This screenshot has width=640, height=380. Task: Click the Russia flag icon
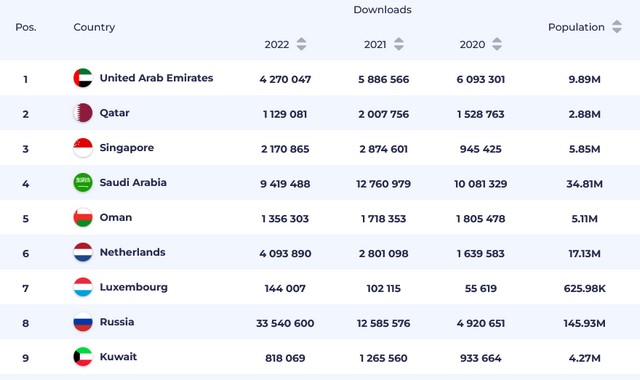[x=83, y=322]
